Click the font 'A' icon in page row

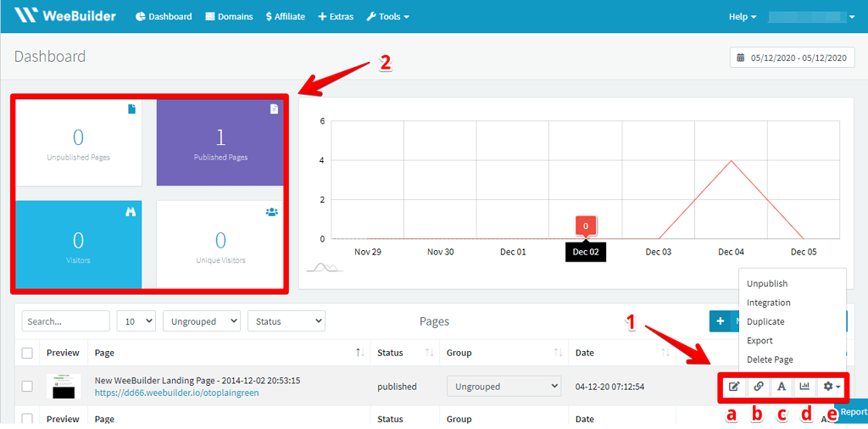click(x=782, y=387)
